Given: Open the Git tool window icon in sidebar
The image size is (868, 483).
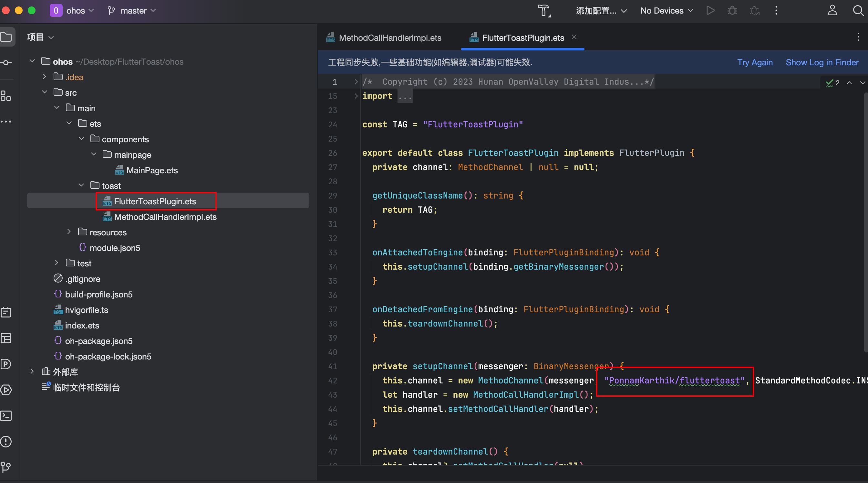Looking at the screenshot, I should point(6,467).
